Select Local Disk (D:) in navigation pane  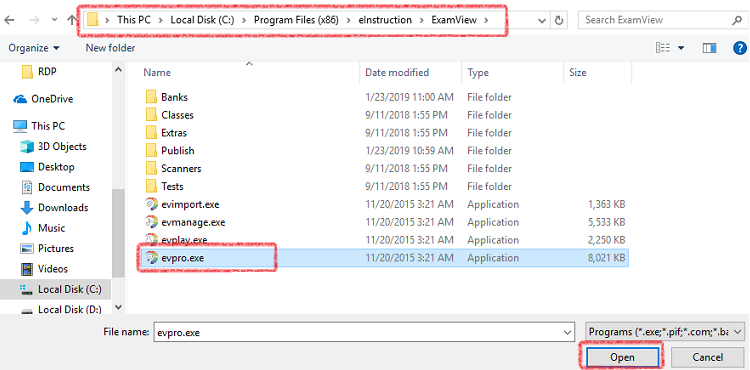[61, 309]
